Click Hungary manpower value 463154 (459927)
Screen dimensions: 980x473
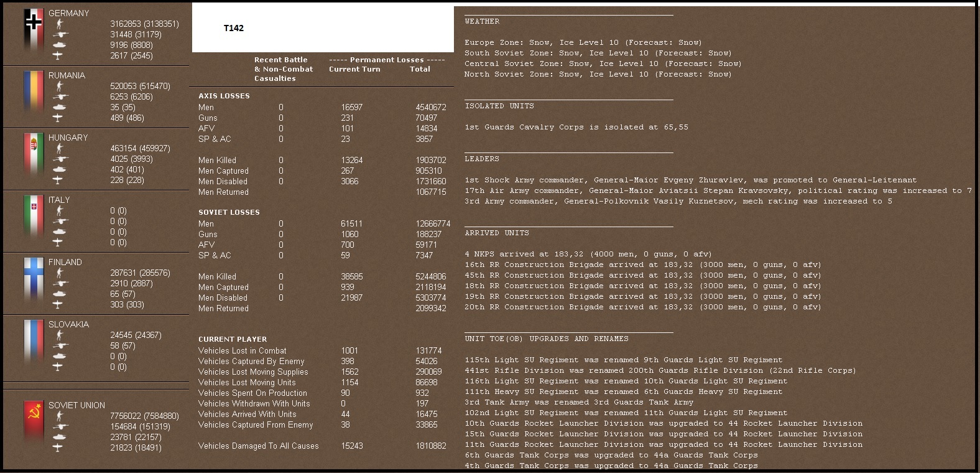point(140,148)
